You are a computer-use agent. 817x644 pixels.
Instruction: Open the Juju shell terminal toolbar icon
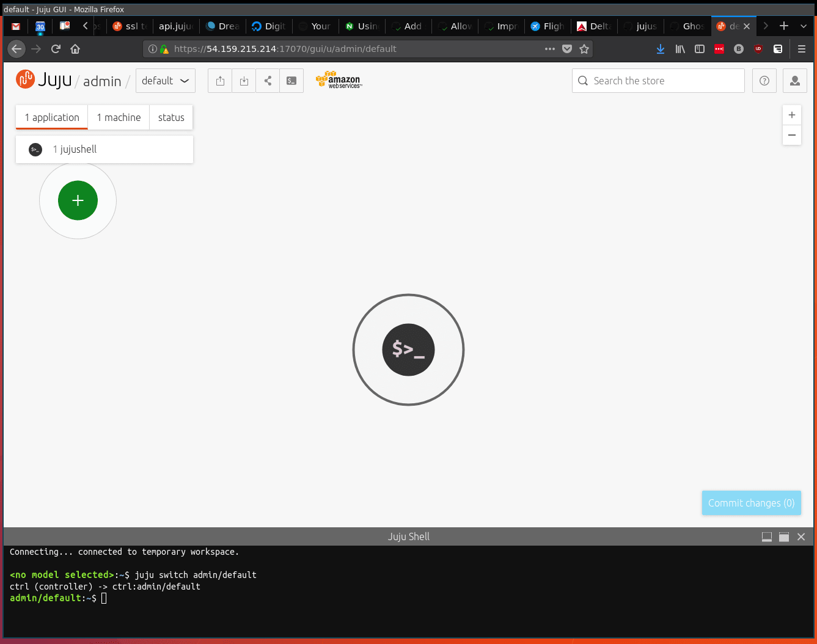pos(291,81)
